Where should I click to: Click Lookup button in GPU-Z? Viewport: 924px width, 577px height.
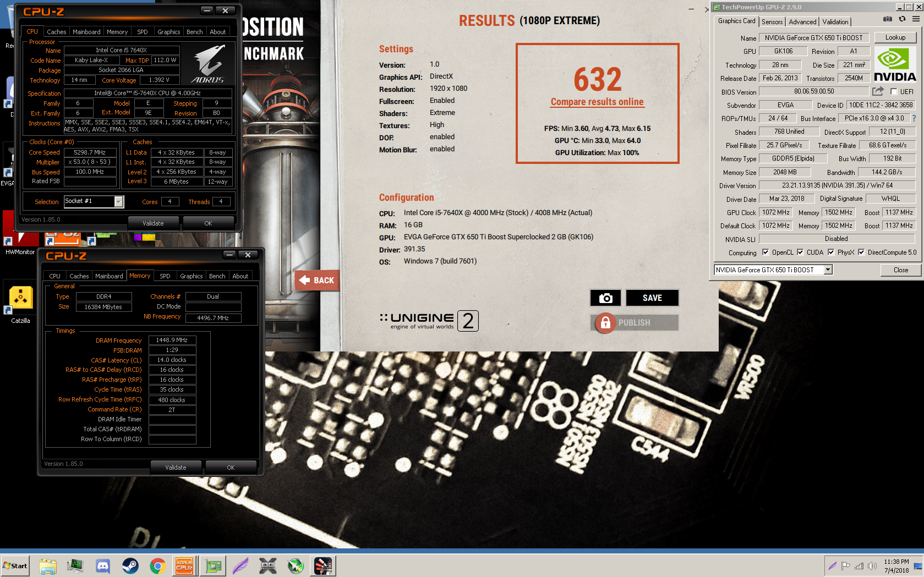(895, 37)
